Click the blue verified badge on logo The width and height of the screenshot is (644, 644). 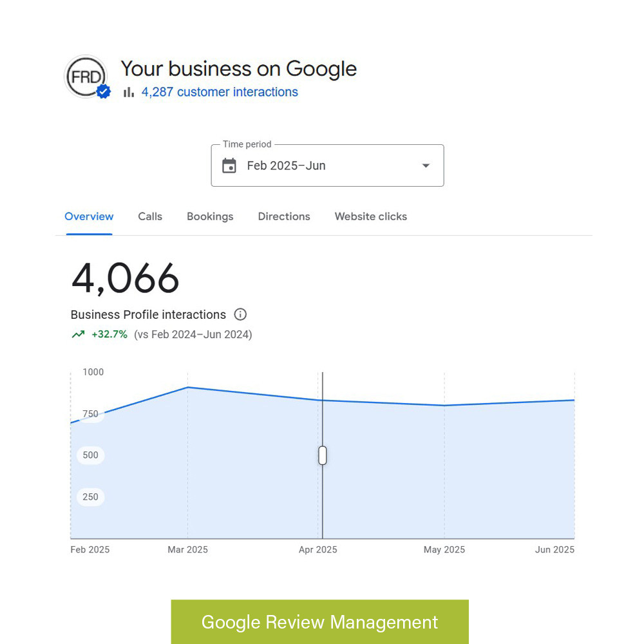point(103,91)
